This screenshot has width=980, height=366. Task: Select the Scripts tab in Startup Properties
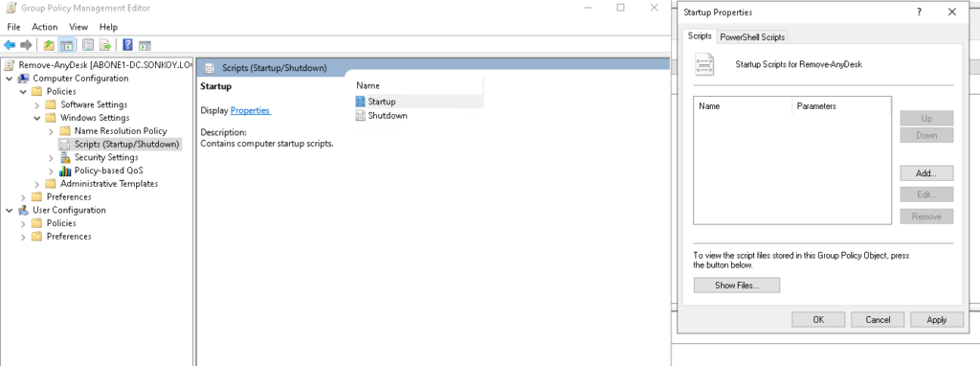coord(700,35)
